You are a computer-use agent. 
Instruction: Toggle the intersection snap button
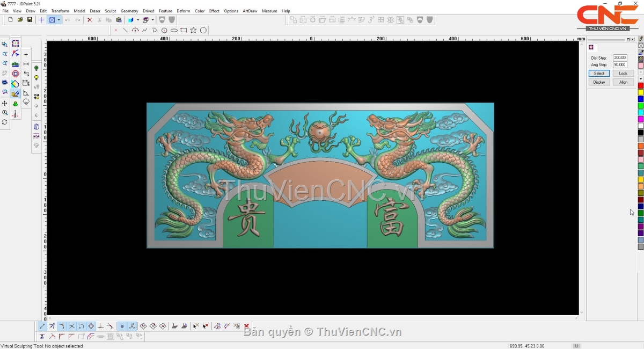click(x=71, y=326)
